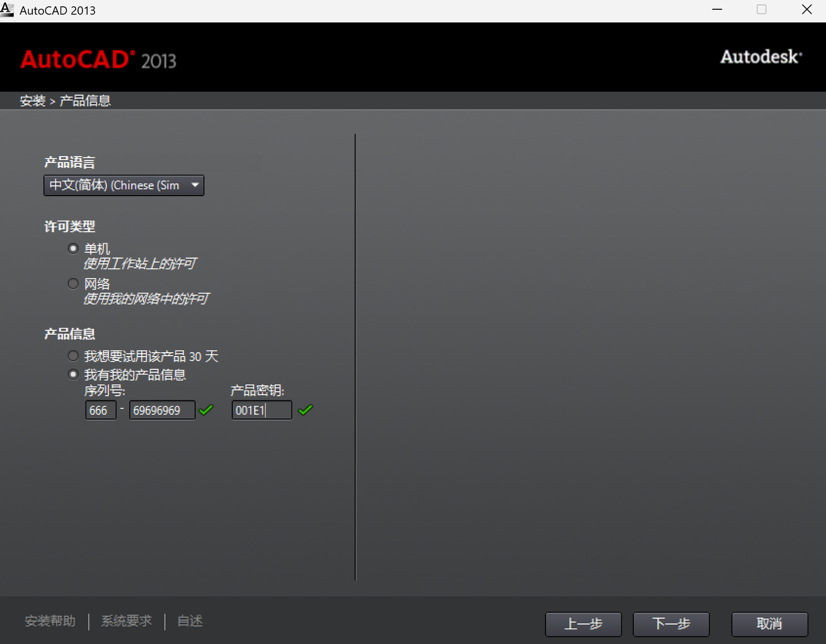Click the 下一步 button
Viewport: 826px width, 644px height.
coord(671,625)
